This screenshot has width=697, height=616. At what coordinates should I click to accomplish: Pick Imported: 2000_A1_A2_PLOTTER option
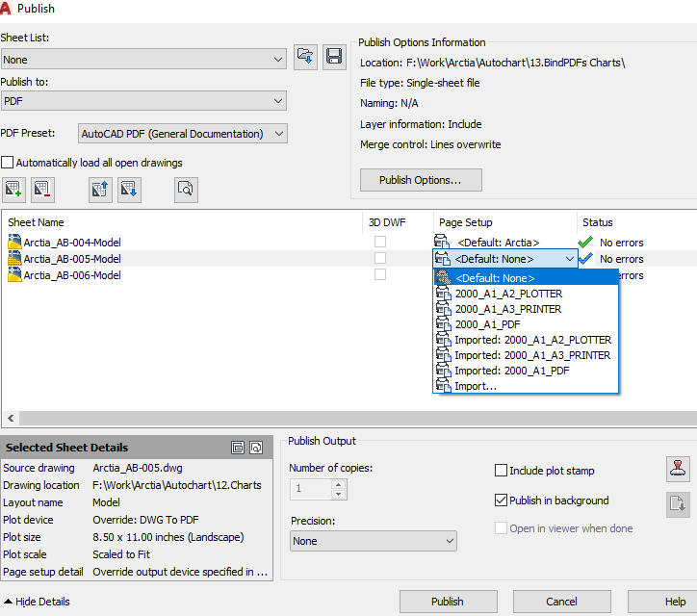point(526,340)
